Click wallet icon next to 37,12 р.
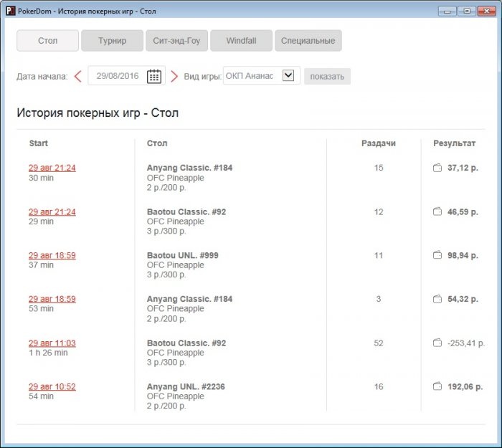Screen dimensions: 502x448 [x=437, y=168]
